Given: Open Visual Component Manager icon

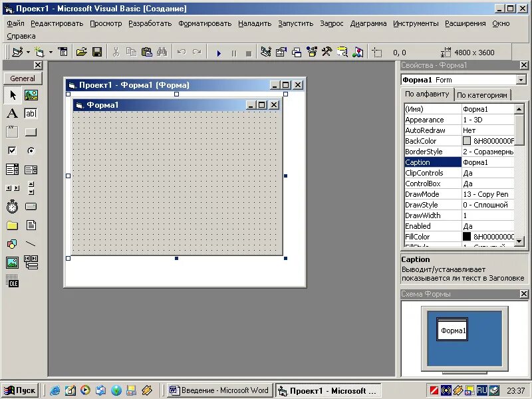Looking at the screenshot, I should point(358,53).
